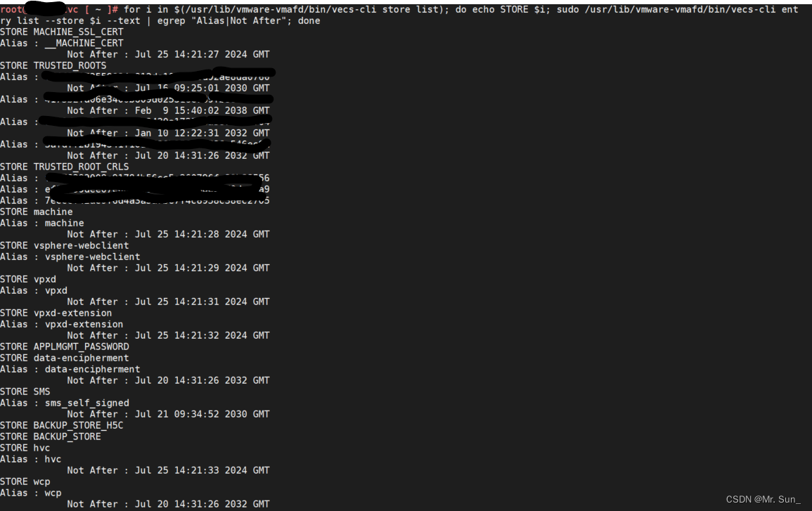The height and width of the screenshot is (511, 812).
Task: Click the vpxd-extension alias line
Action: tap(62, 325)
